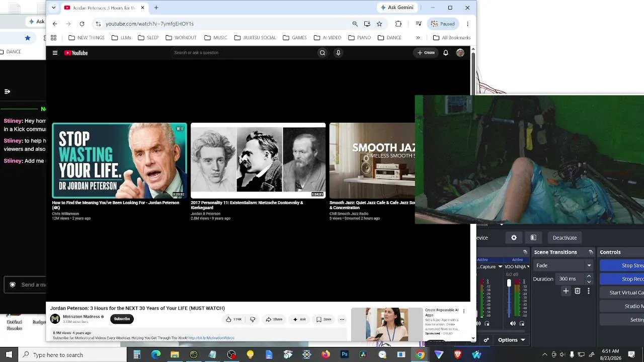Open Chrome extensions puzzle icon
The height and width of the screenshot is (362, 644).
tap(398, 24)
